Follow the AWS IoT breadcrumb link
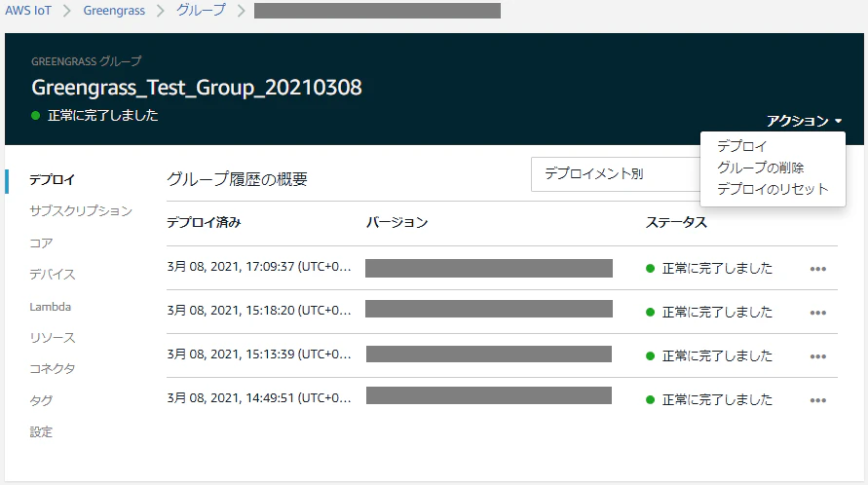 click(27, 11)
